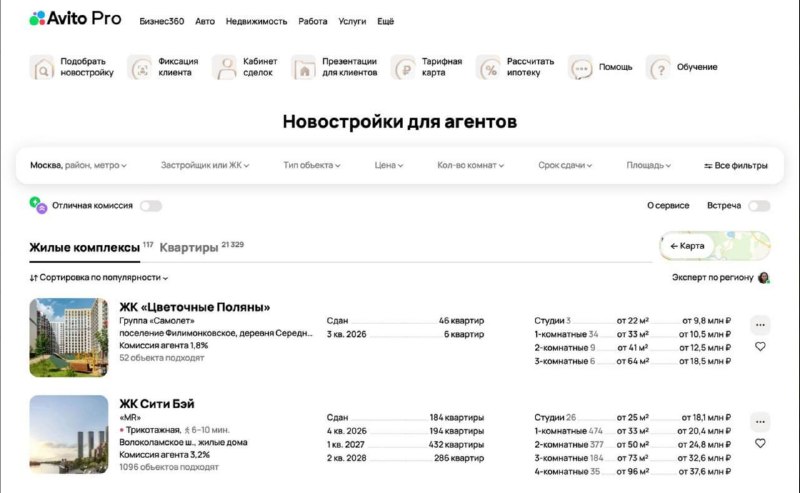This screenshot has width=800, height=493.
Task: Select 1 кв. 2027 completion row
Action: (x=406, y=445)
